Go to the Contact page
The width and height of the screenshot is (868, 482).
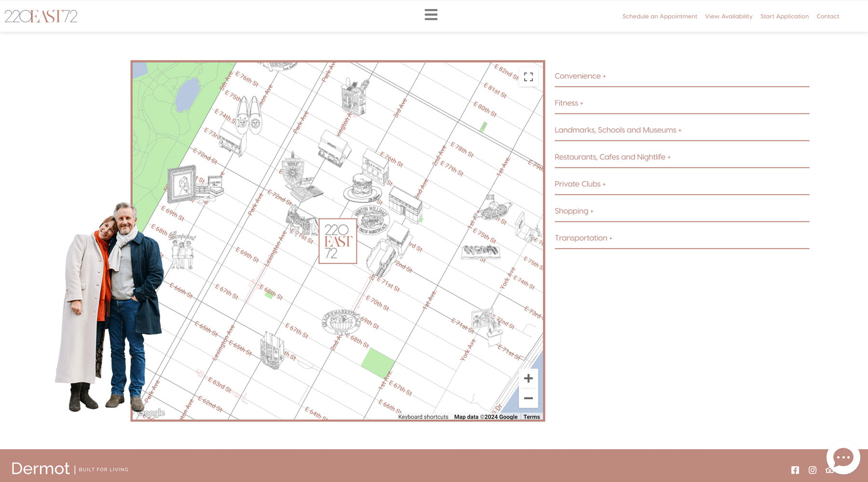tap(827, 16)
